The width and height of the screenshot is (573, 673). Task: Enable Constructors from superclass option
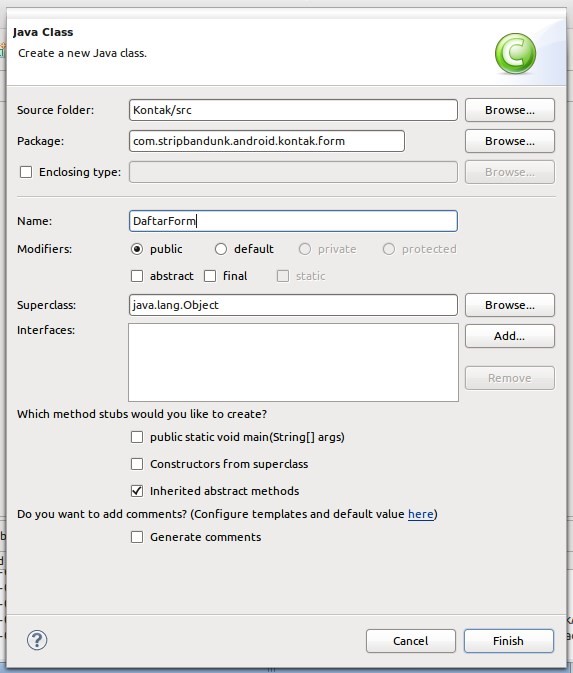[x=137, y=464]
